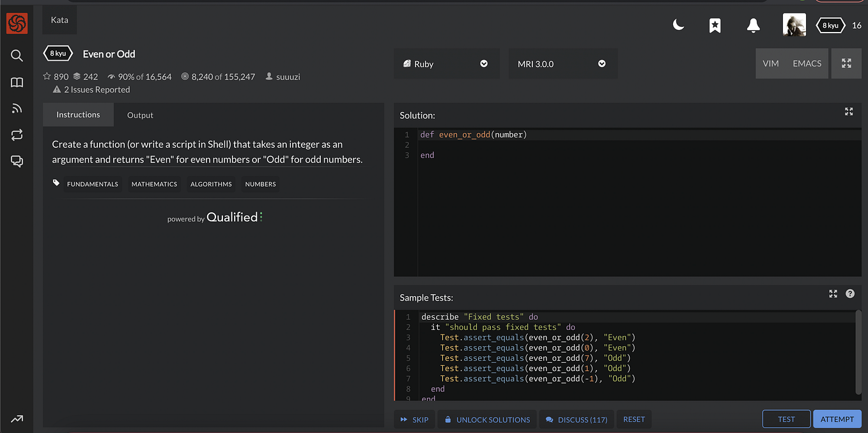Viewport: 868px width, 433px height.
Task: Toggle dark mode with the moon icon
Action: 678,25
